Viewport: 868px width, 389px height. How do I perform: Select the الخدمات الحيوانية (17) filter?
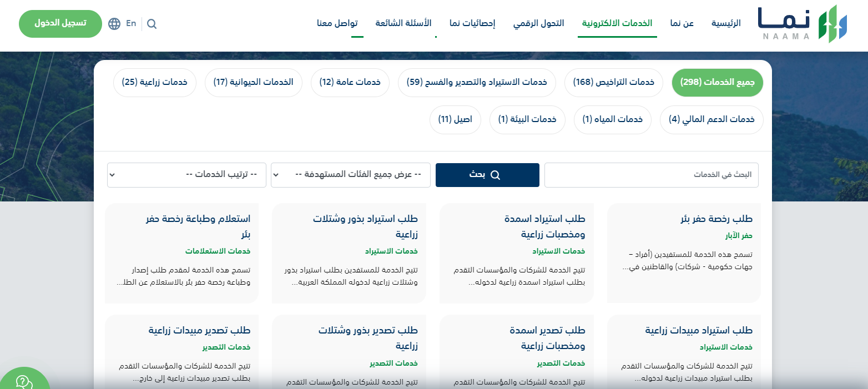(x=253, y=83)
